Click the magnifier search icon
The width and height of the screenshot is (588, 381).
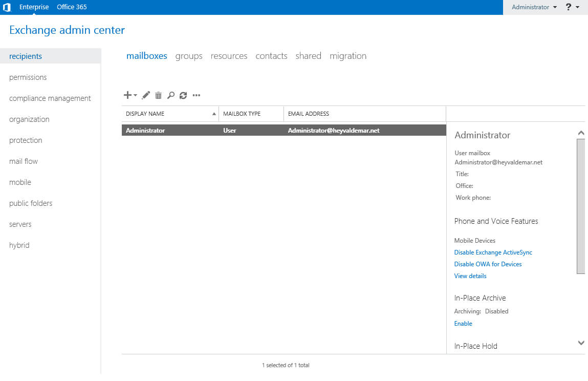tap(170, 95)
